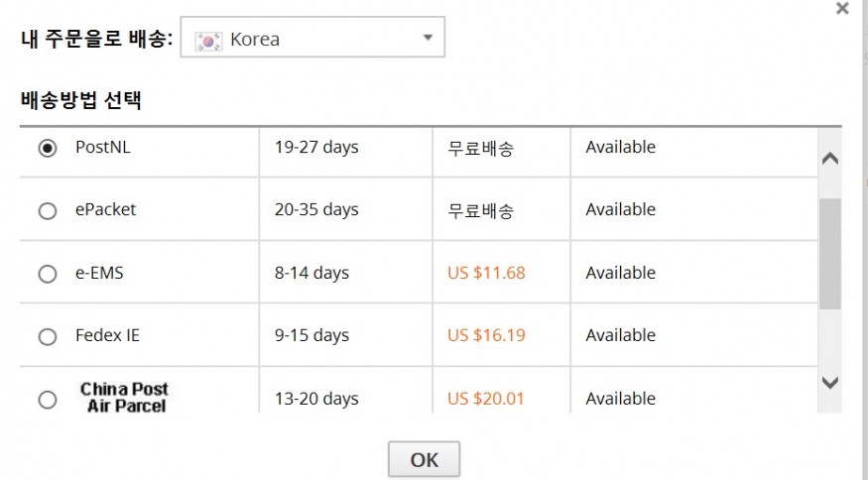Click the ePacket carrier label
Viewport: 868px width, 480px height.
point(106,210)
